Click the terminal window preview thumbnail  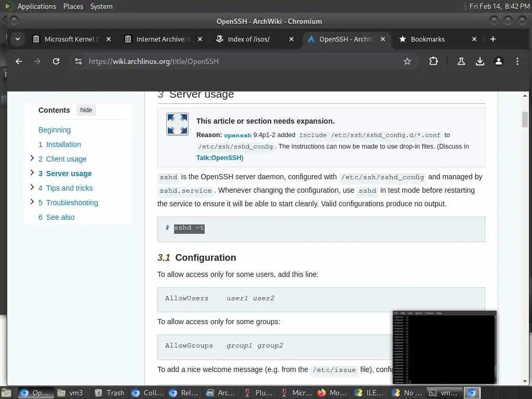pyautogui.click(x=445, y=348)
